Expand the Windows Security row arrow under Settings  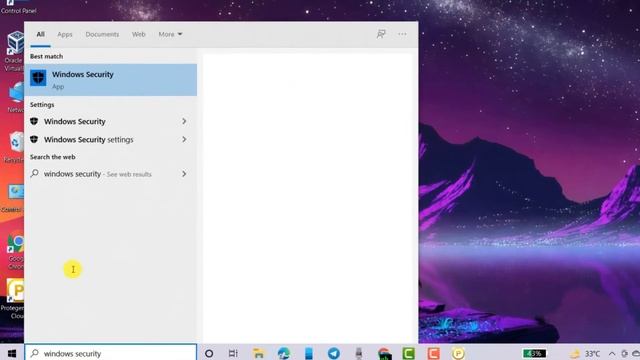(x=184, y=121)
